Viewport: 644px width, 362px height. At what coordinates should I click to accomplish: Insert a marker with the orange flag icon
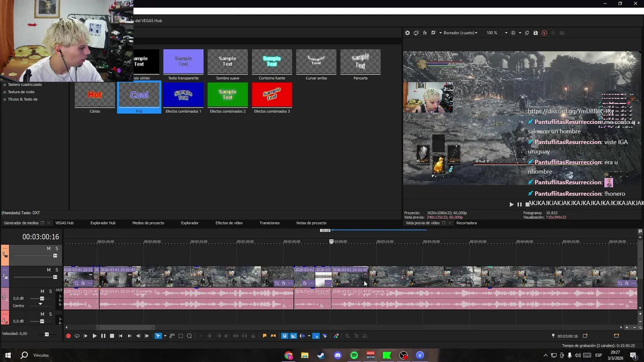click(265, 336)
